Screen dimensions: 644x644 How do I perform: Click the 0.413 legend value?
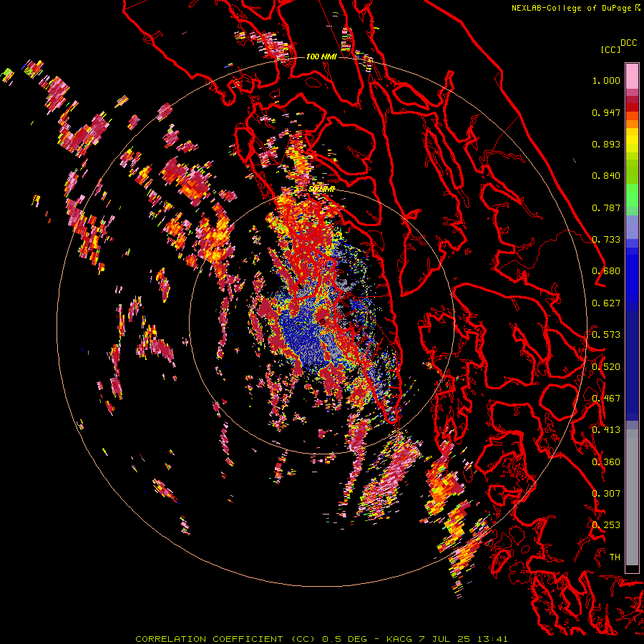tap(606, 430)
